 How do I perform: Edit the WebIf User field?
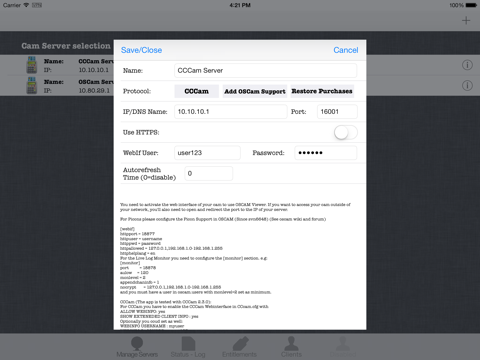(x=207, y=153)
